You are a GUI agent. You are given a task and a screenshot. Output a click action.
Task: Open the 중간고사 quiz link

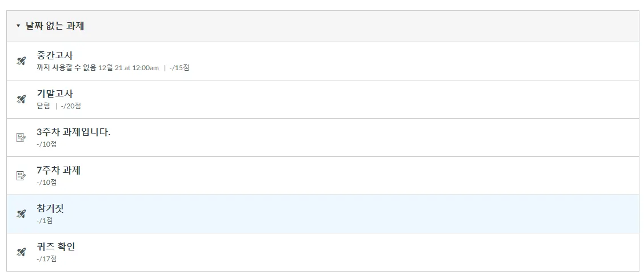click(x=55, y=55)
